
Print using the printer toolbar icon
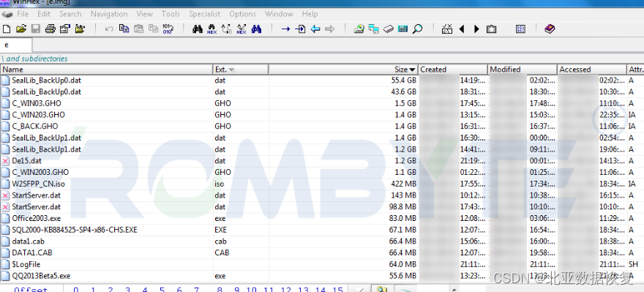coord(50,29)
